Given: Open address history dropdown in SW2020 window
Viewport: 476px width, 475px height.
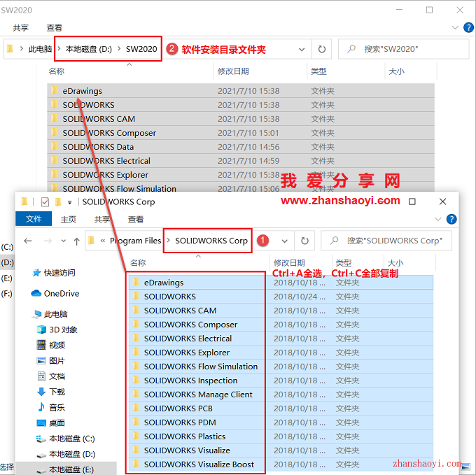Looking at the screenshot, I should (x=302, y=49).
